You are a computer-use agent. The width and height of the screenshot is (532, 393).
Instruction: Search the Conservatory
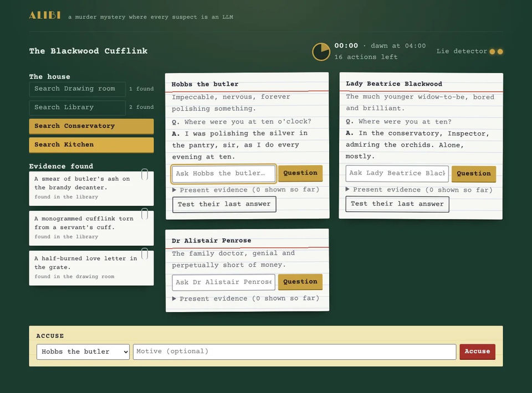[91, 126]
